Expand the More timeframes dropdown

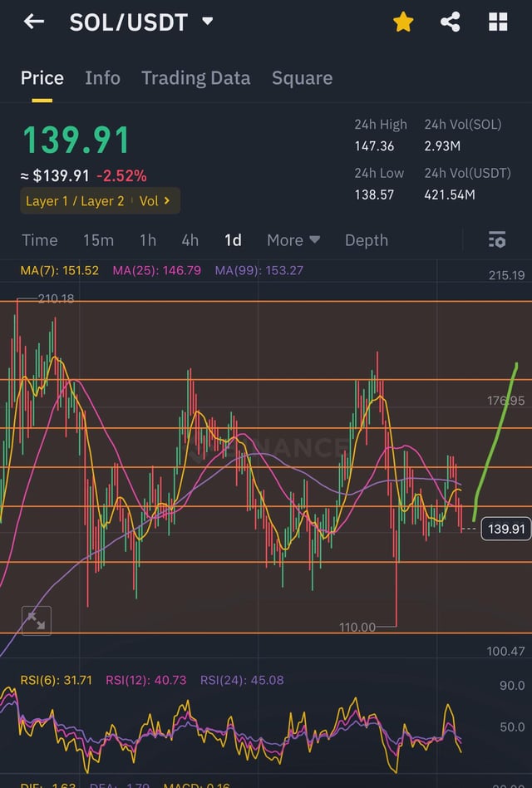click(x=293, y=240)
